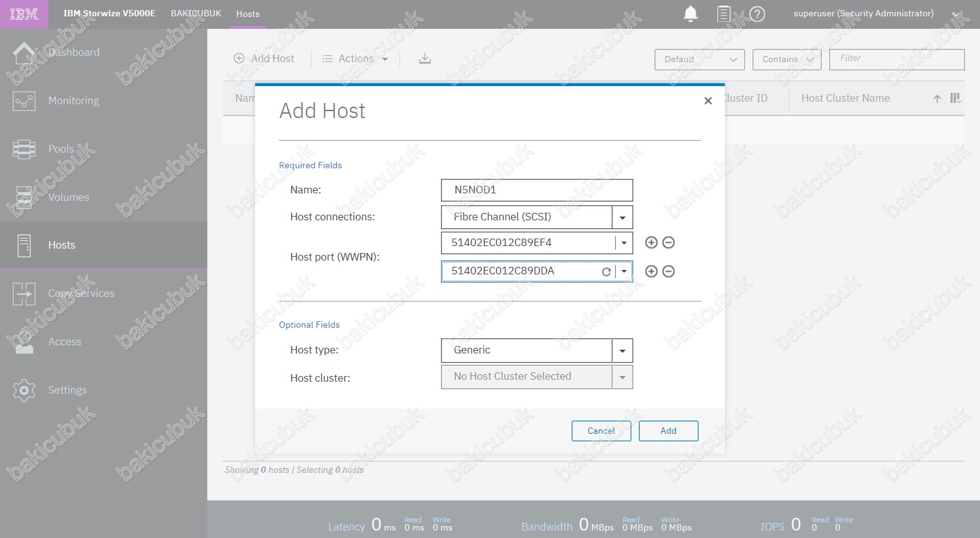This screenshot has width=980, height=538.
Task: Click the Hosts breadcrumb tab in header
Action: 248,14
